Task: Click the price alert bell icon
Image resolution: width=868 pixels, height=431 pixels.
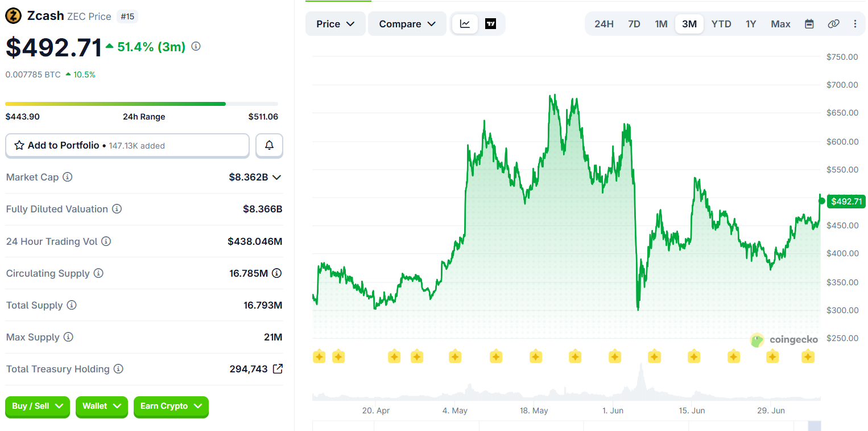Action: click(x=269, y=146)
